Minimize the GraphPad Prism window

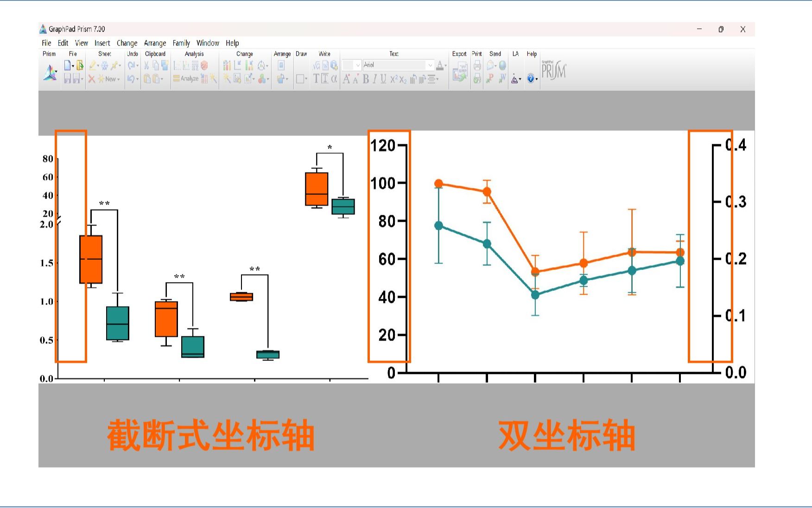tap(699, 29)
